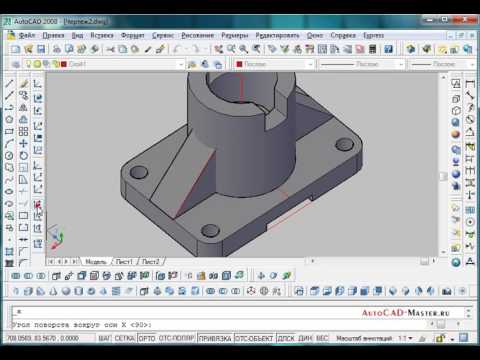480x360 pixels.
Task: Click the Box solid icon
Action: (x=28, y=291)
